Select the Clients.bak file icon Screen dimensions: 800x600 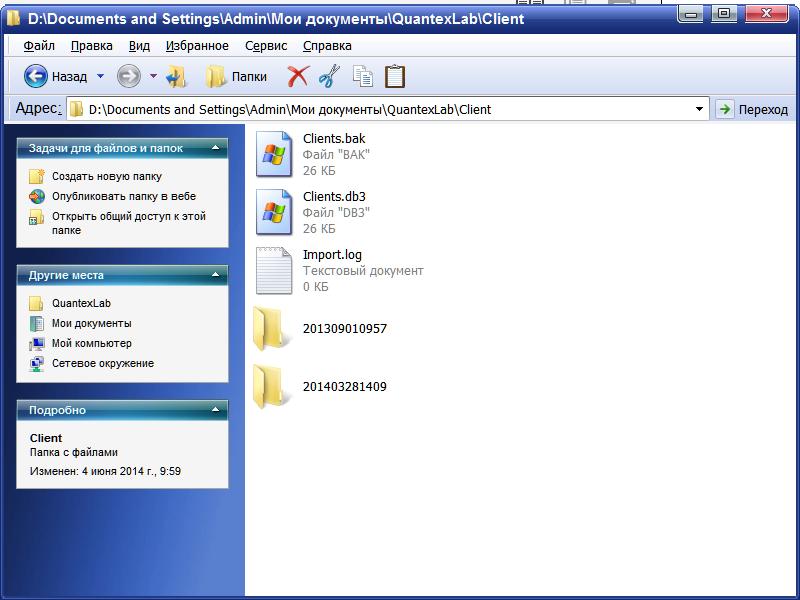tap(274, 154)
